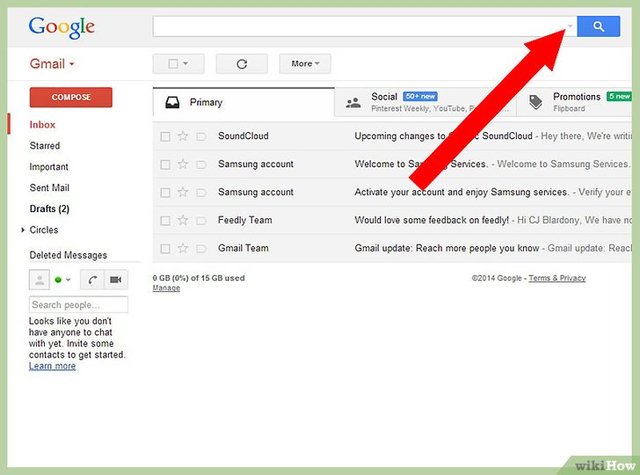Select the SoundCloud email checkbox

165,136
